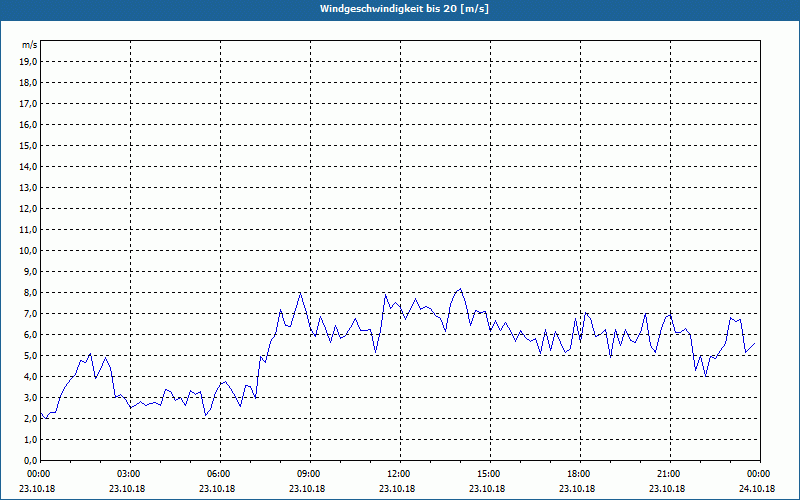800x500 pixels.
Task: Select the 4,0 y-axis value
Action: tap(30, 377)
